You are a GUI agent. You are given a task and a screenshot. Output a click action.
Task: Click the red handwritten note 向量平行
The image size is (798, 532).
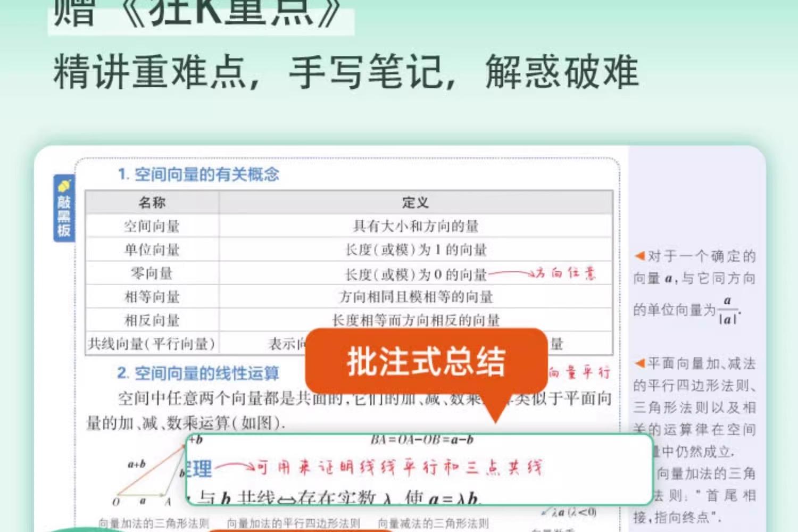(x=580, y=372)
